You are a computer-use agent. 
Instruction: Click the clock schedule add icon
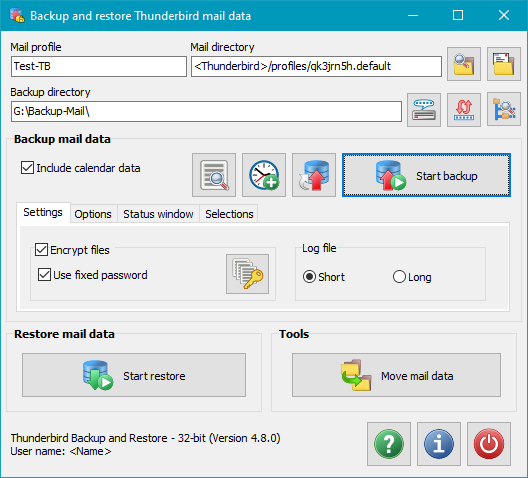tap(264, 175)
